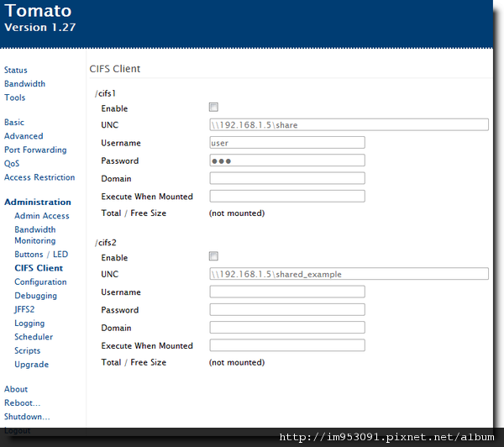
Task: Open the Tools page
Action: tap(15, 97)
